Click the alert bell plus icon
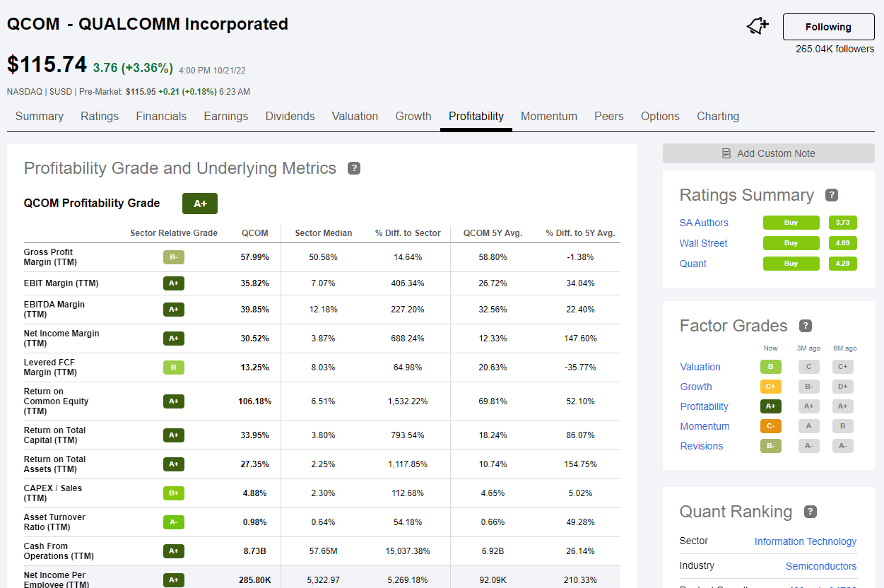884x588 pixels. pyautogui.click(x=757, y=27)
